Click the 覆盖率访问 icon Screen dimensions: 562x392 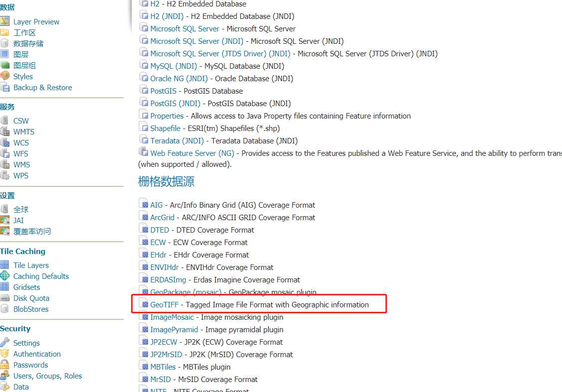(4, 231)
